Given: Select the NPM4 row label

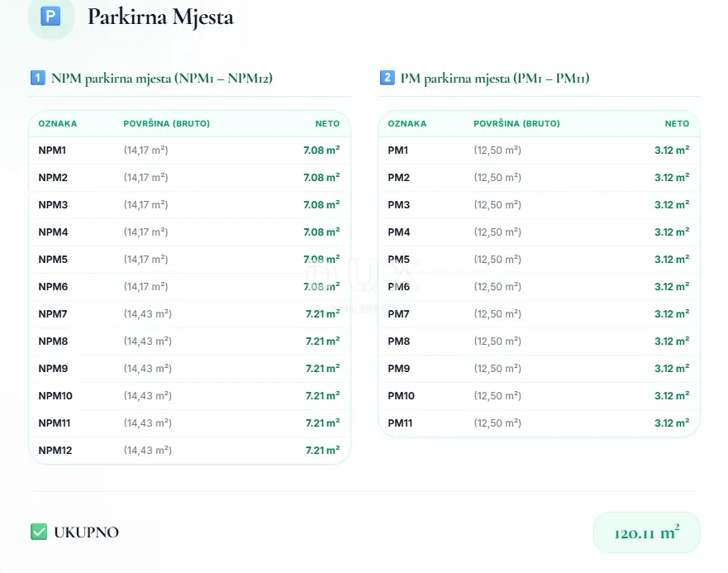Looking at the screenshot, I should tap(53, 232).
